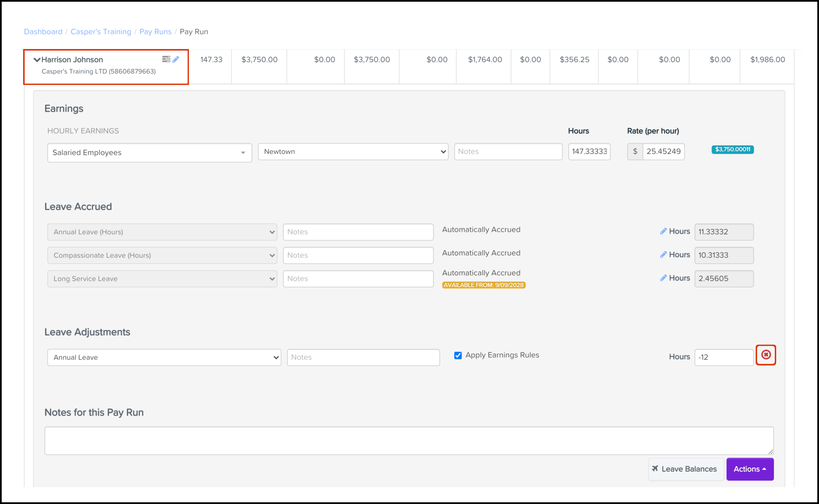Click the pay slip list icon beside Harrison Johnson

166,59
